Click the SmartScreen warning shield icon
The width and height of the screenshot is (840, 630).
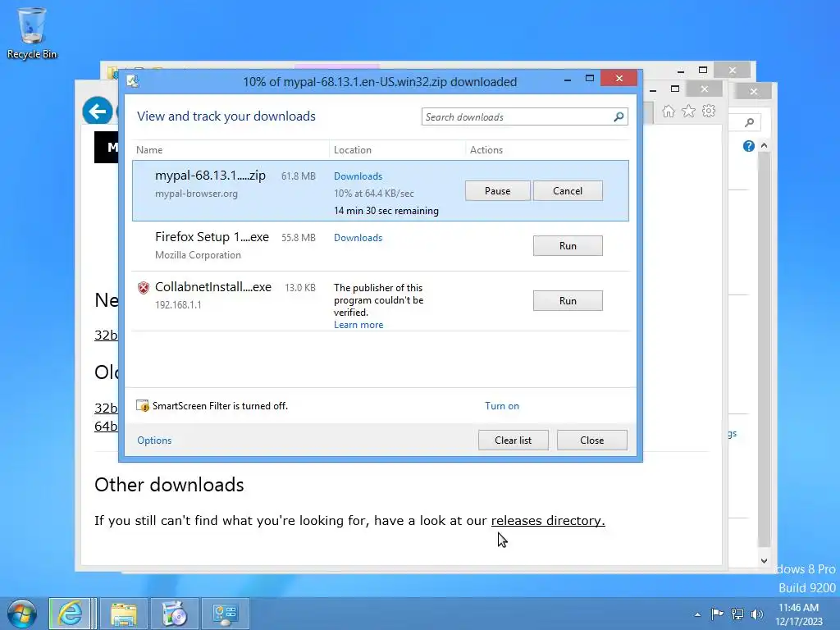pos(143,406)
